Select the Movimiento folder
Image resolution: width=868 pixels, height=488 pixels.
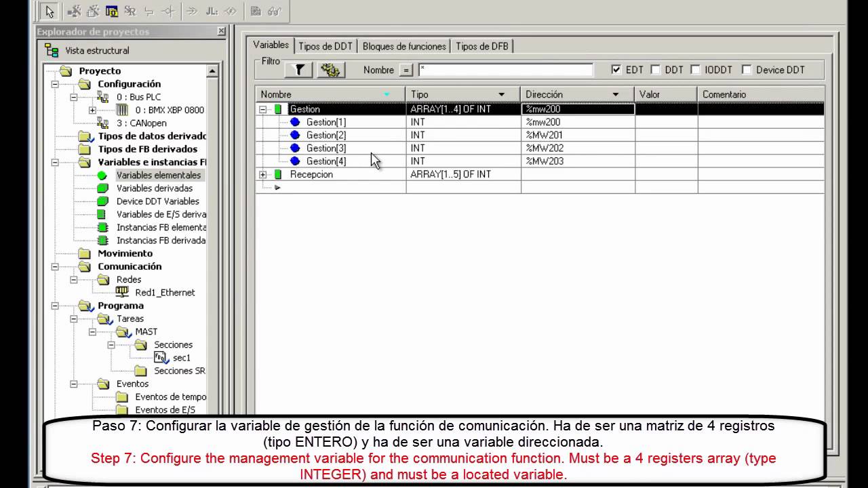click(125, 253)
